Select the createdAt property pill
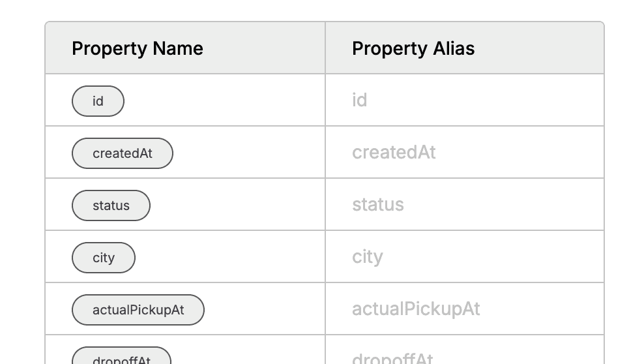The width and height of the screenshot is (644, 364). pyautogui.click(x=123, y=153)
